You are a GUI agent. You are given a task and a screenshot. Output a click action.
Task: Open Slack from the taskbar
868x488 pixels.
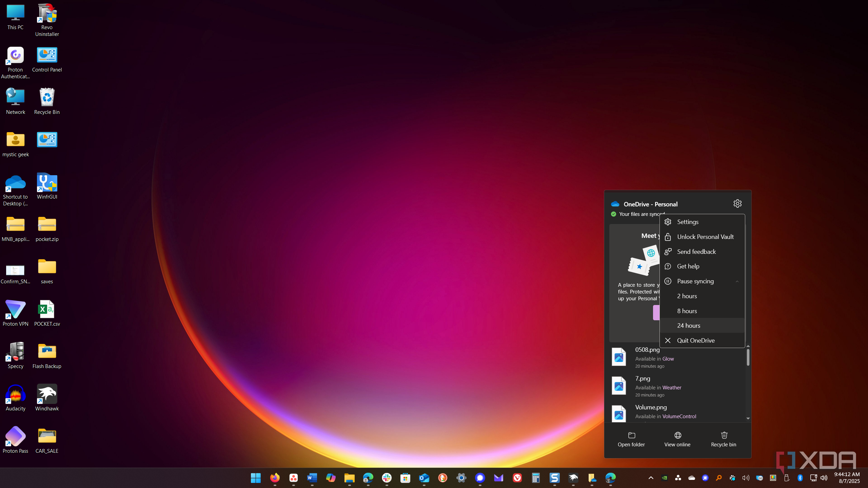pyautogui.click(x=387, y=478)
